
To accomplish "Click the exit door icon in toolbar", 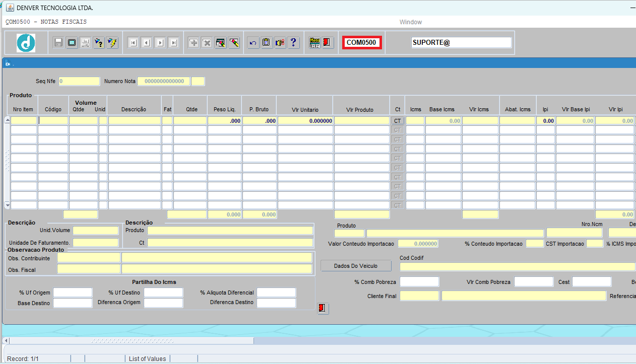I will point(328,43).
